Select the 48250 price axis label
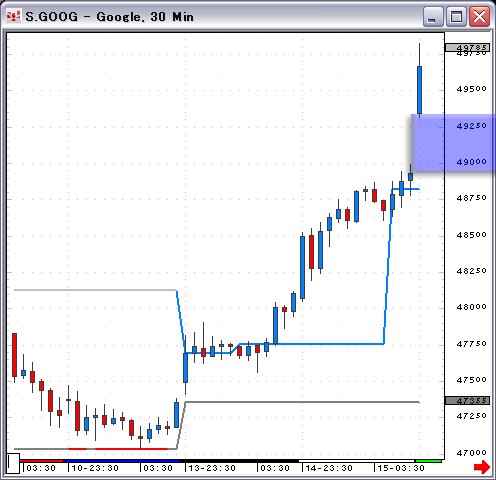 click(471, 271)
